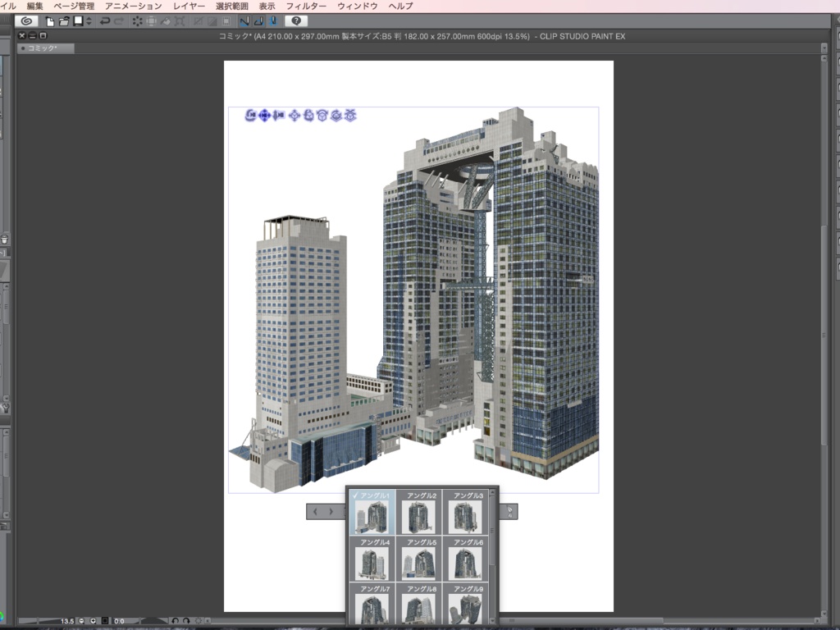Click the left arrow button below the 3D model
The width and height of the screenshot is (840, 630).
(314, 511)
